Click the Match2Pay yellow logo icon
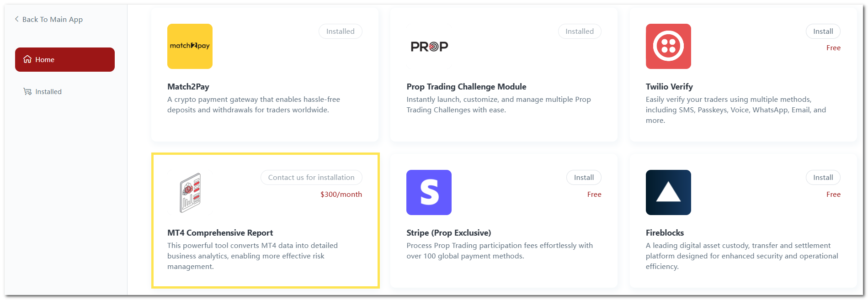 190,46
